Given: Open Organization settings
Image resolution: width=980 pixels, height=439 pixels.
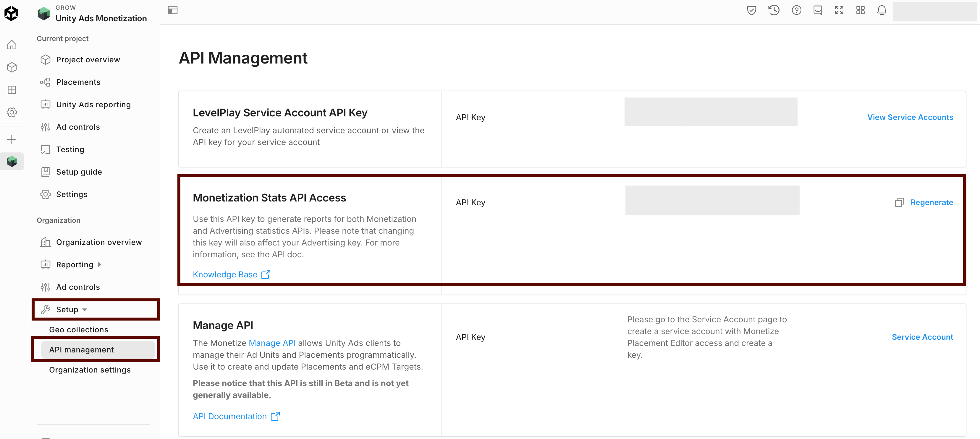Looking at the screenshot, I should 90,370.
